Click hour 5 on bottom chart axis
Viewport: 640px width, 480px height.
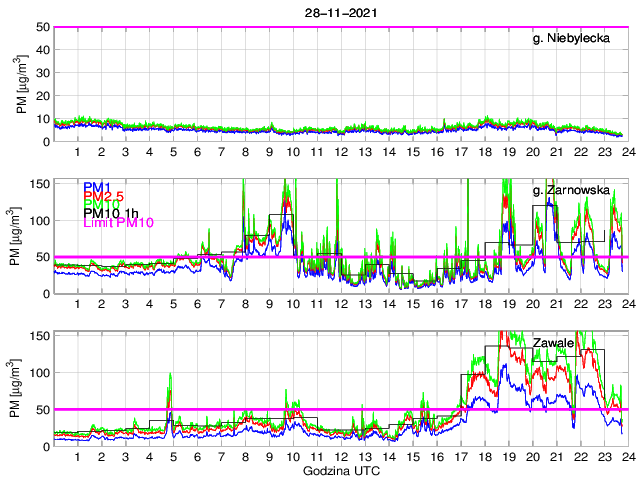point(173,457)
